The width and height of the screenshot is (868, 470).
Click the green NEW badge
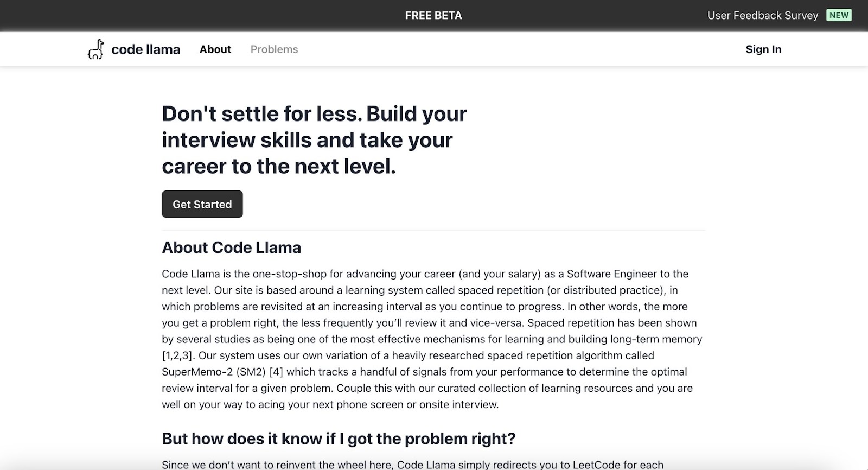pyautogui.click(x=838, y=15)
